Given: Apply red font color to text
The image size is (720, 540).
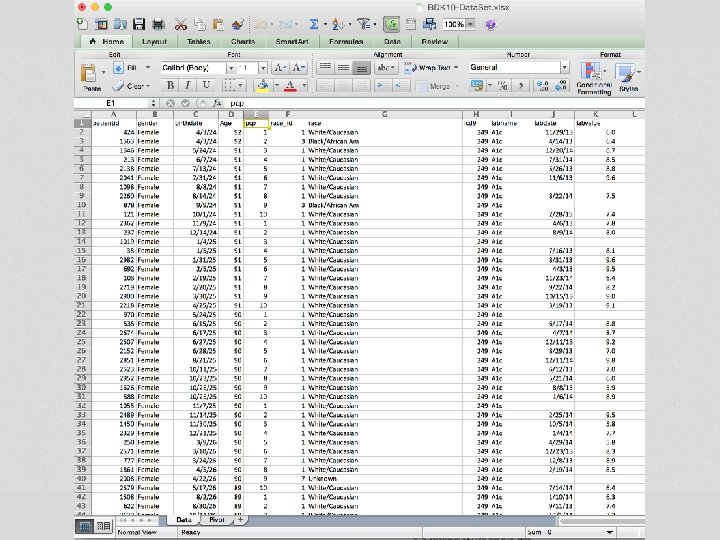Looking at the screenshot, I should coord(290,85).
